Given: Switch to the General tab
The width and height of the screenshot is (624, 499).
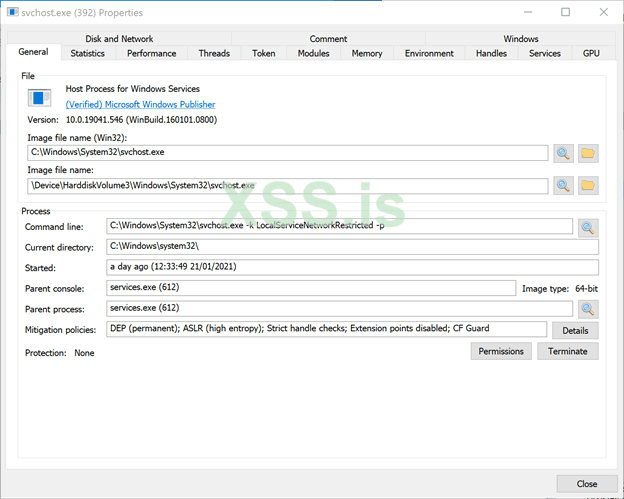Looking at the screenshot, I should pyautogui.click(x=33, y=52).
